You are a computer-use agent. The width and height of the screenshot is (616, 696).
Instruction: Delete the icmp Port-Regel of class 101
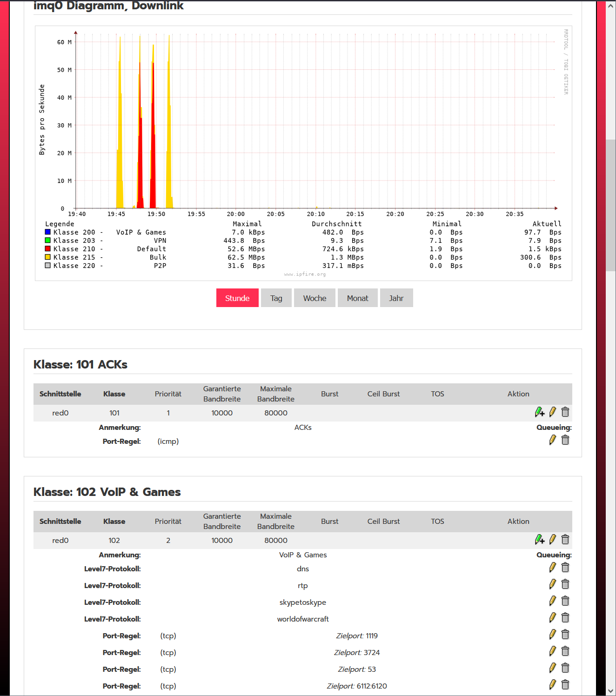click(x=565, y=440)
